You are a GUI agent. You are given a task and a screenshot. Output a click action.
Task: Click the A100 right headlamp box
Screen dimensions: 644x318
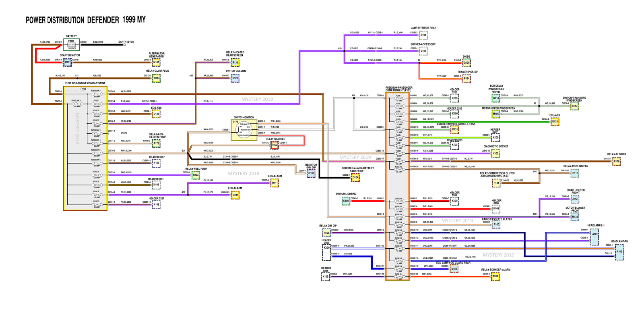(619, 251)
